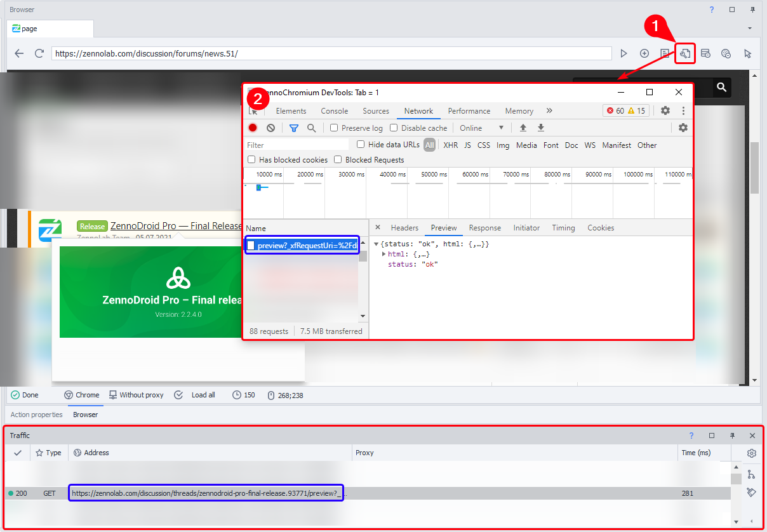Open the Headers tab of request
Screen dimensions: 767x532
[404, 228]
